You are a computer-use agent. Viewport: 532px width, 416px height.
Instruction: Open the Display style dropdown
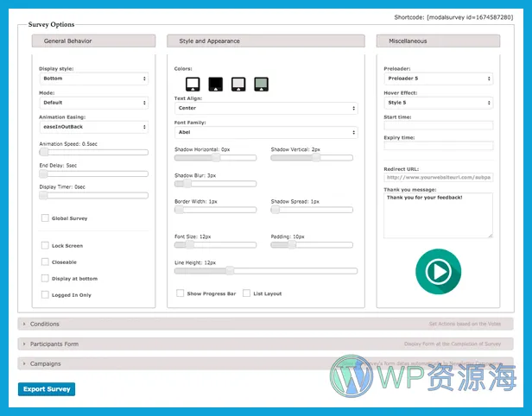tap(93, 79)
